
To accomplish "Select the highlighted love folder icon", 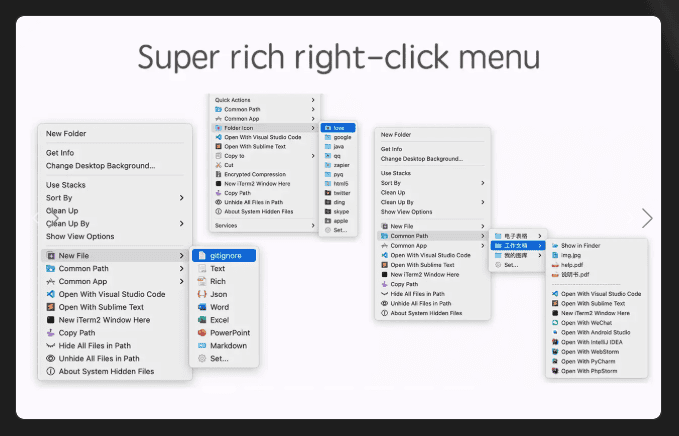I will tap(328, 128).
